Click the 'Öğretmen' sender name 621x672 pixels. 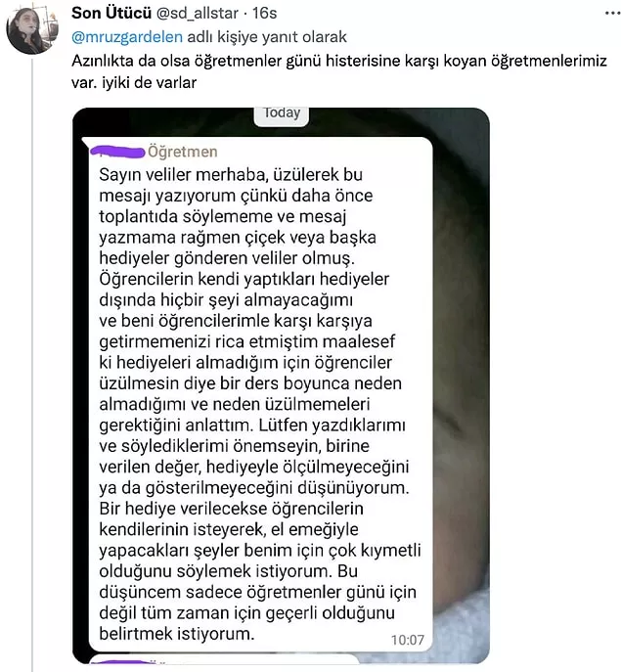[183, 153]
